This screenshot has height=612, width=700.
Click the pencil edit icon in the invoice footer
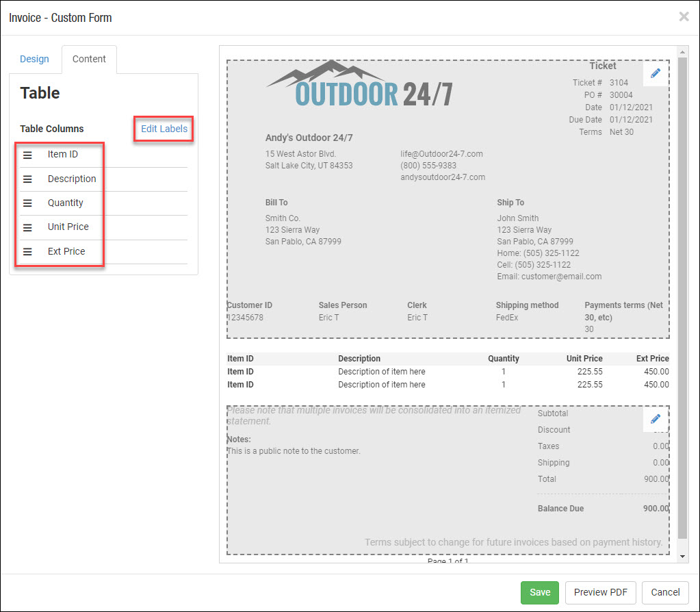[x=656, y=419]
